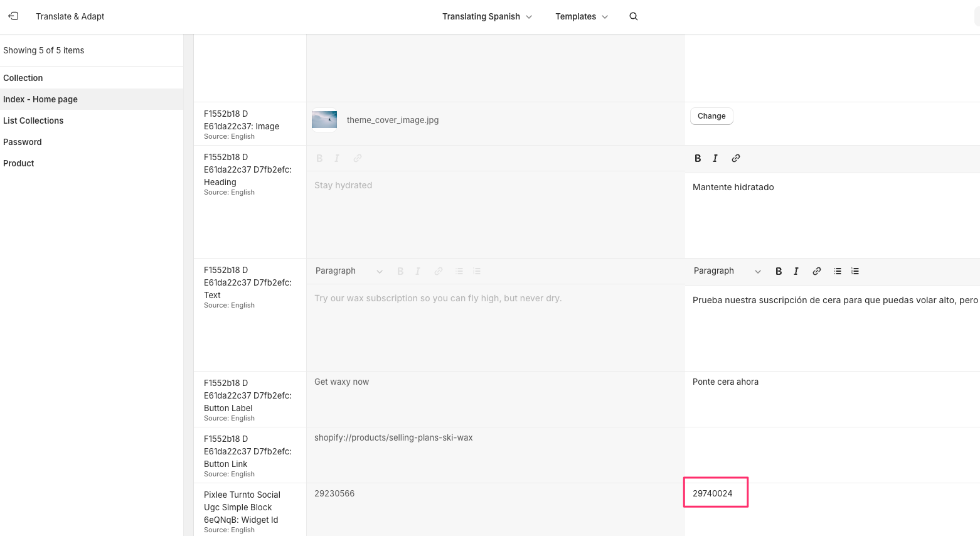Click the Stay hydrated source text

pyautogui.click(x=343, y=185)
